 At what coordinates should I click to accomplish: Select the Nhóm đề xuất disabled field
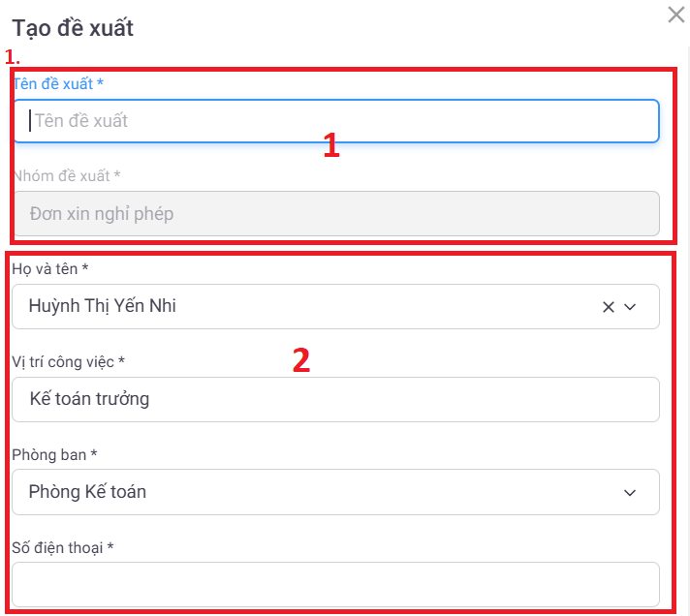click(x=335, y=214)
